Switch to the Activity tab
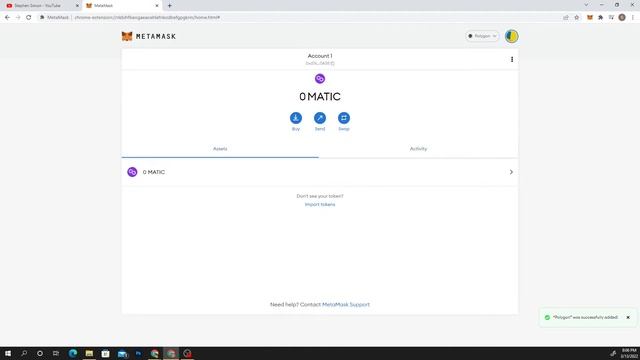 (418, 149)
